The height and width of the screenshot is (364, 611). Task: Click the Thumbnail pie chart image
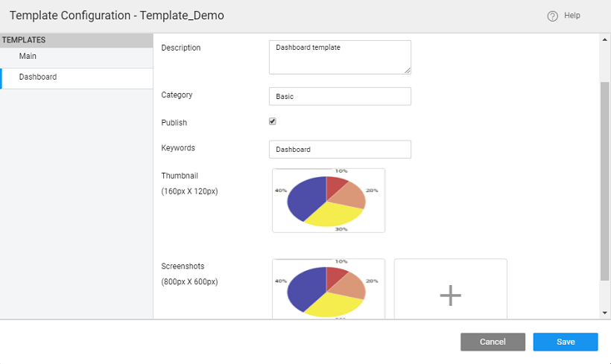tap(328, 201)
